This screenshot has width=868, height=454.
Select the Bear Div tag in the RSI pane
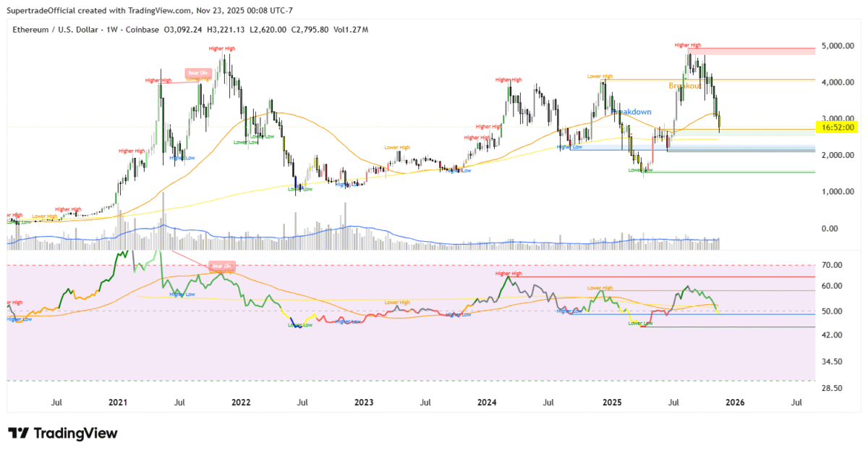click(x=221, y=265)
